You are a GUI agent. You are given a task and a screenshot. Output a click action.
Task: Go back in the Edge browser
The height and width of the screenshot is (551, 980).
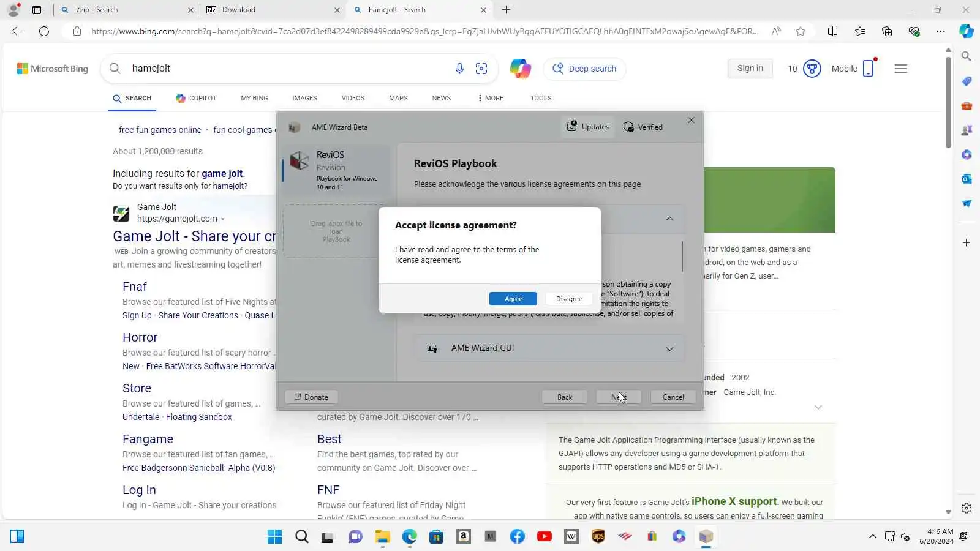[17, 31]
